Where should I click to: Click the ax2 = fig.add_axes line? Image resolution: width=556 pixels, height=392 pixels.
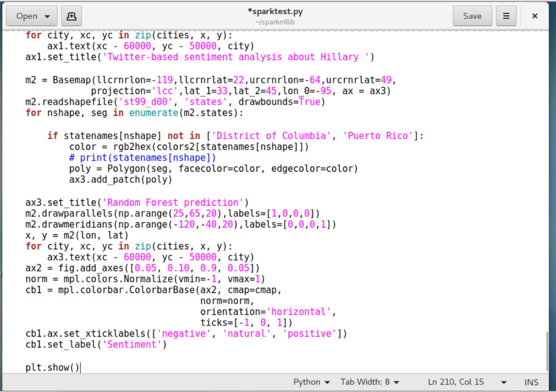143,268
